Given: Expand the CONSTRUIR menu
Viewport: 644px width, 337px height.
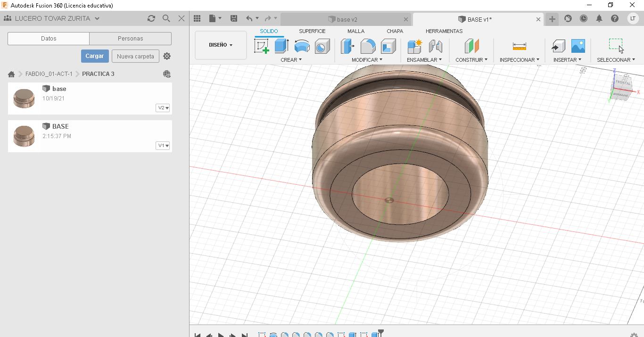Looking at the screenshot, I should click(471, 60).
